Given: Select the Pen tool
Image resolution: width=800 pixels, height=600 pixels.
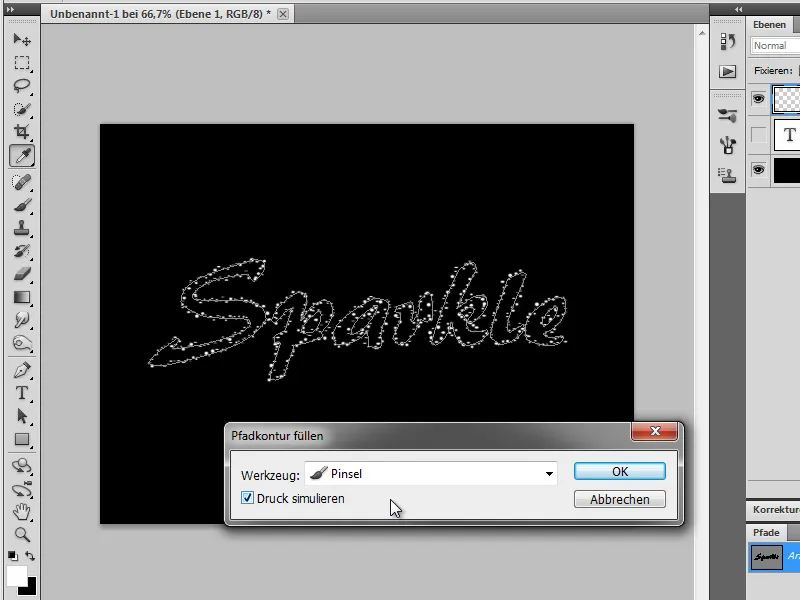Looking at the screenshot, I should pyautogui.click(x=22, y=370).
